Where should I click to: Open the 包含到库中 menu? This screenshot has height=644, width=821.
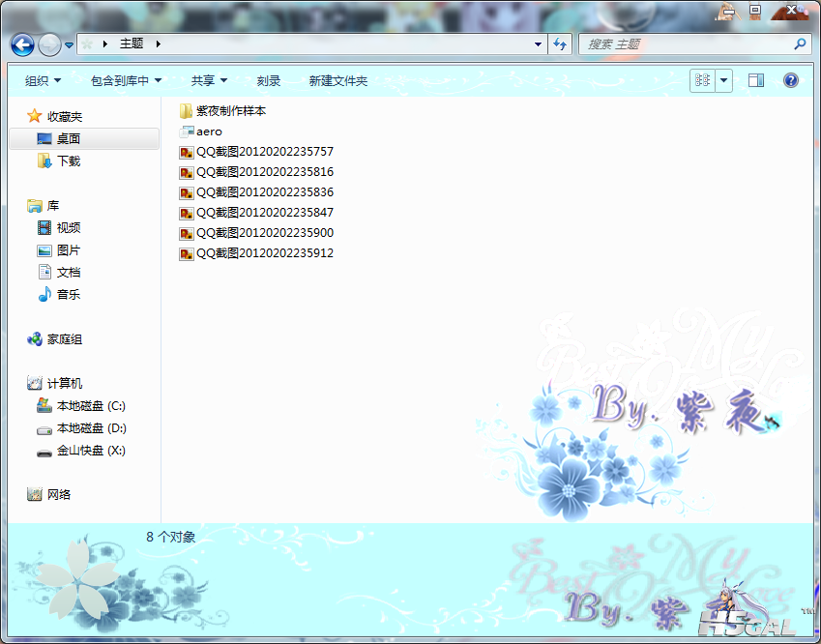[x=126, y=81]
